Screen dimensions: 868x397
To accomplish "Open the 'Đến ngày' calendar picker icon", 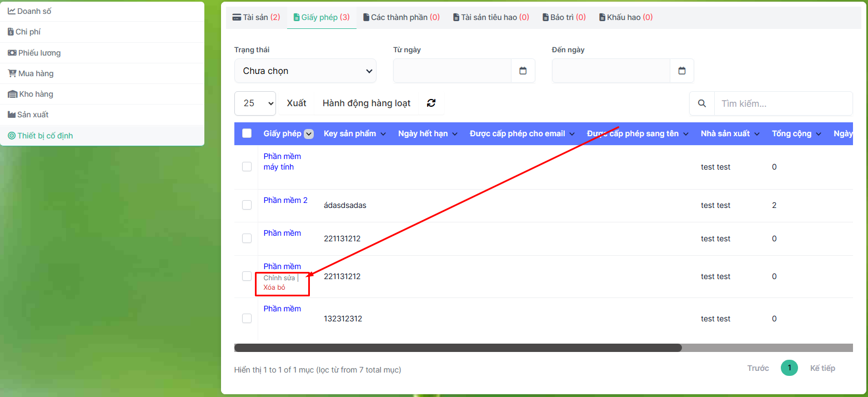I will click(x=682, y=71).
